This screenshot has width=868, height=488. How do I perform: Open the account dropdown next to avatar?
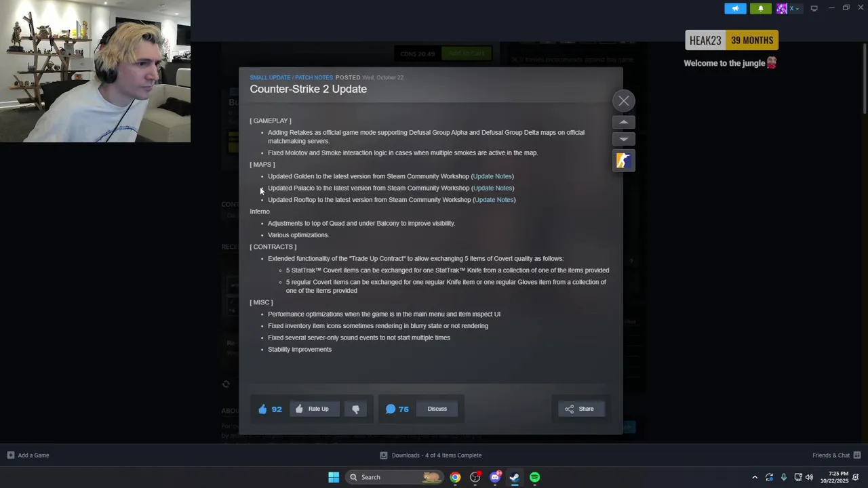pyautogui.click(x=795, y=8)
